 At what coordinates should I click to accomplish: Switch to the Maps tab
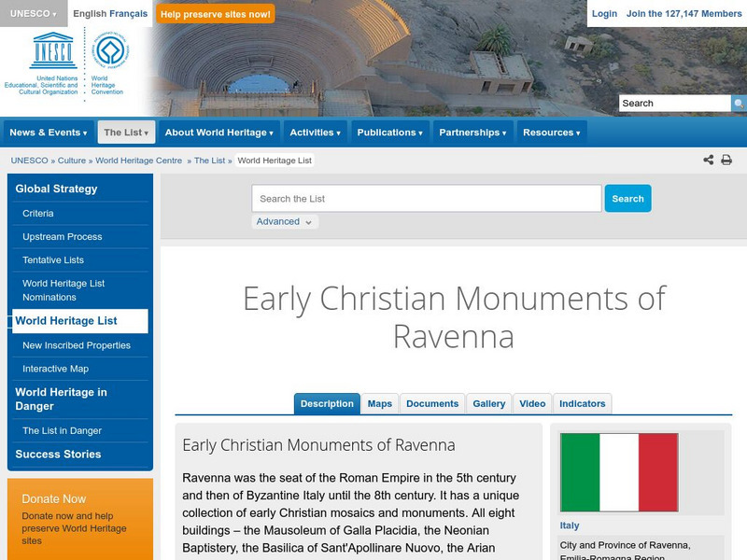(x=380, y=404)
